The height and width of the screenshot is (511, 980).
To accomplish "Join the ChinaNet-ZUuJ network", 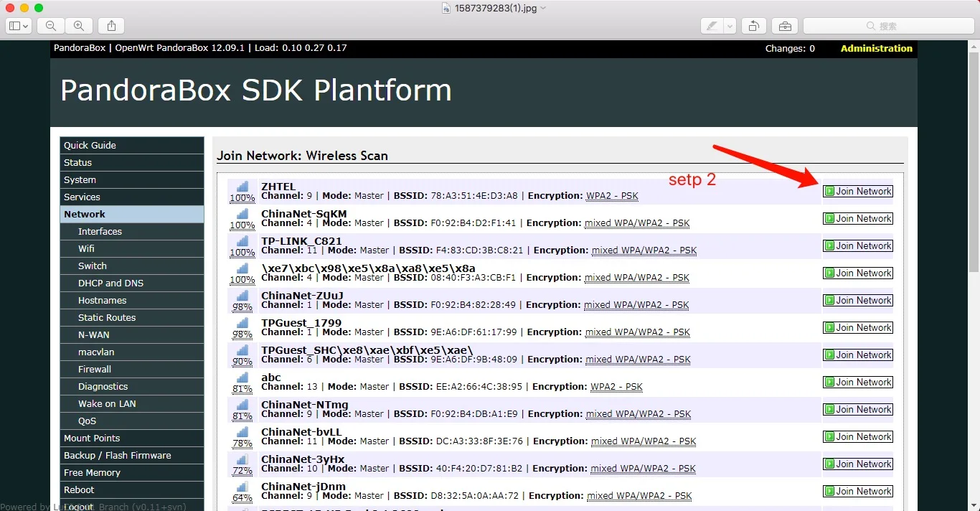I will pyautogui.click(x=858, y=300).
